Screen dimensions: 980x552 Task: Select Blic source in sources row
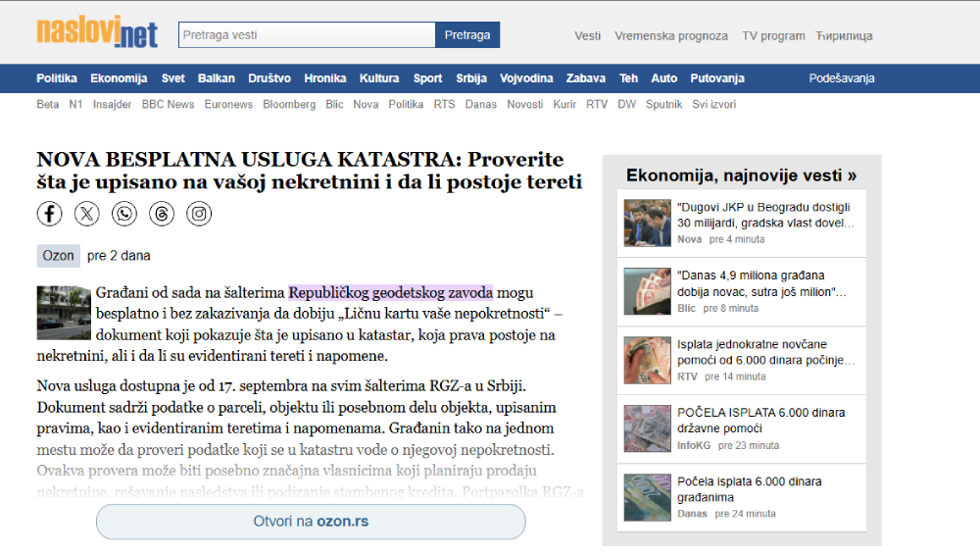pos(334,104)
